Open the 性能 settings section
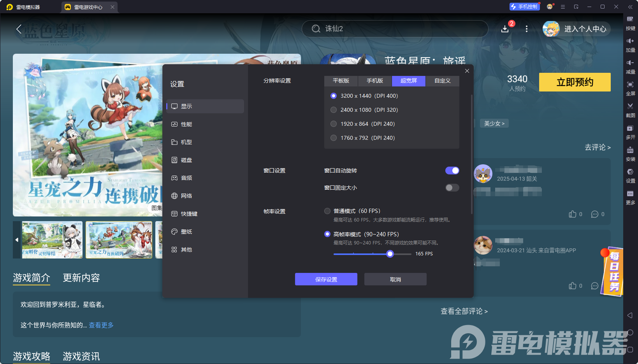 click(205, 124)
